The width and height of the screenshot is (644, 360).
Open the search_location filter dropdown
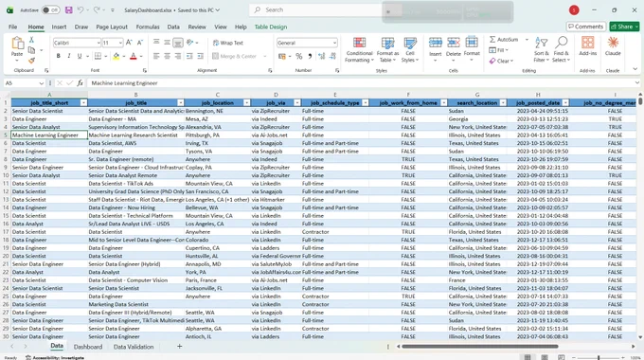pos(503,102)
